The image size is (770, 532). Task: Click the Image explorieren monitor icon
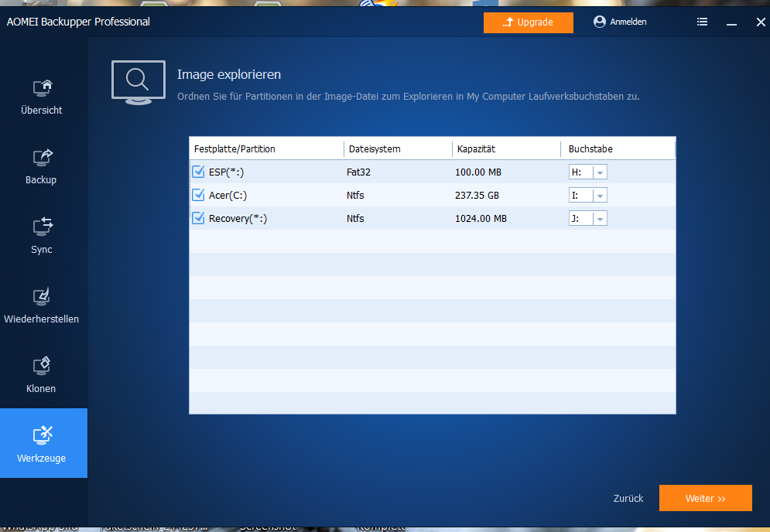click(x=139, y=83)
